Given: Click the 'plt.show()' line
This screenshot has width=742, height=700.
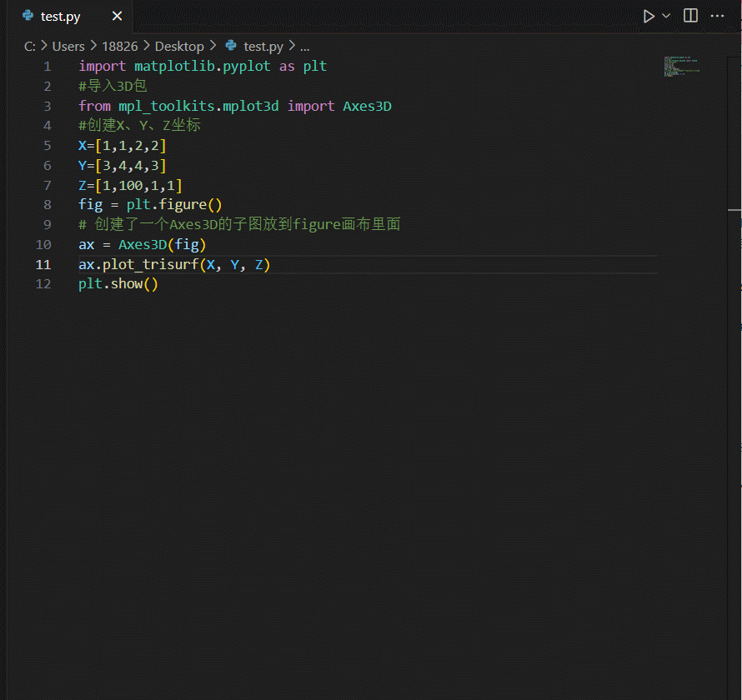Looking at the screenshot, I should [x=118, y=284].
